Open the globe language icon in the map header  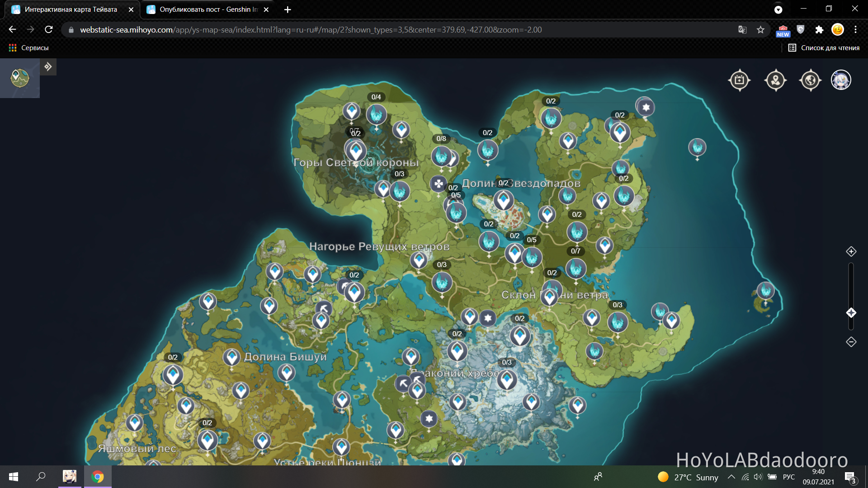[810, 80]
